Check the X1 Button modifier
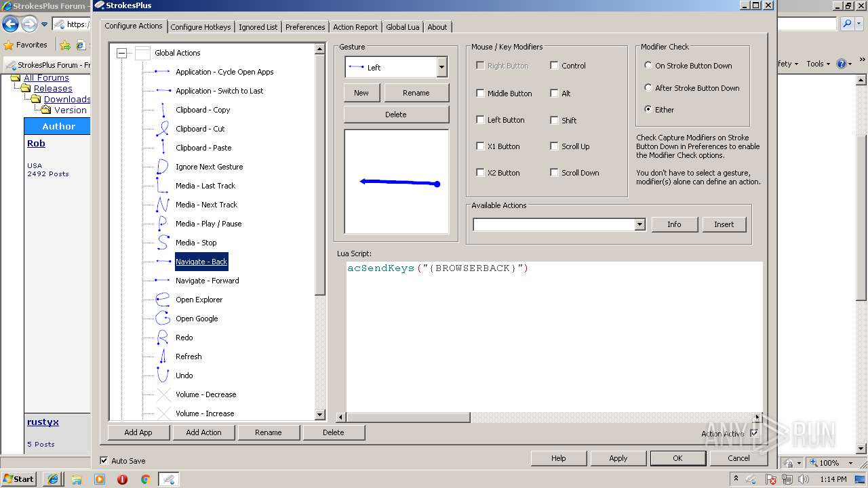Screen dimensions: 868x488 480,146
